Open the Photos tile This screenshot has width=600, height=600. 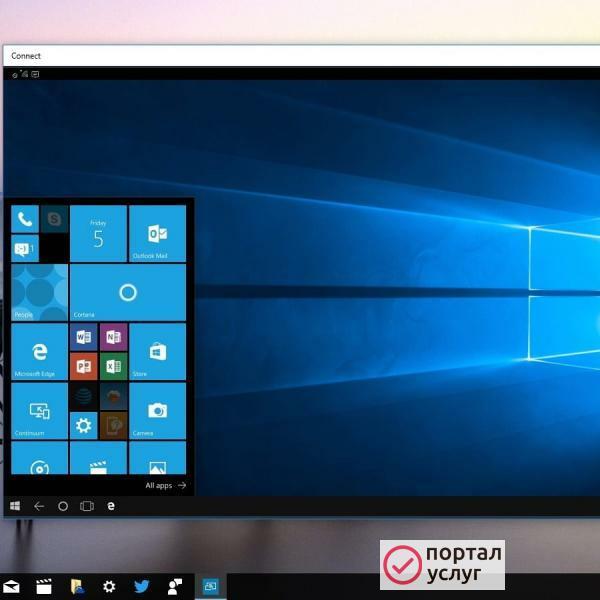[158, 458]
